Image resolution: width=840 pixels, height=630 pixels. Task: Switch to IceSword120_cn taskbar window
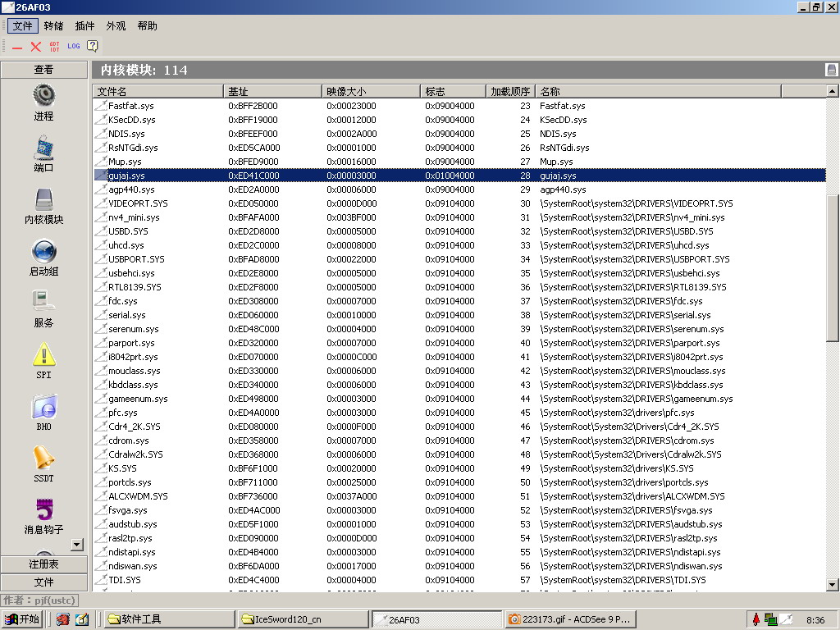pyautogui.click(x=303, y=620)
